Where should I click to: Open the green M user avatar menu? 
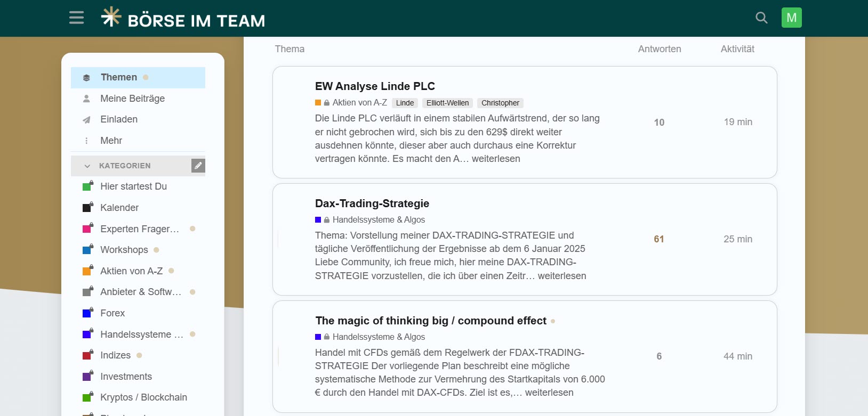(x=791, y=18)
